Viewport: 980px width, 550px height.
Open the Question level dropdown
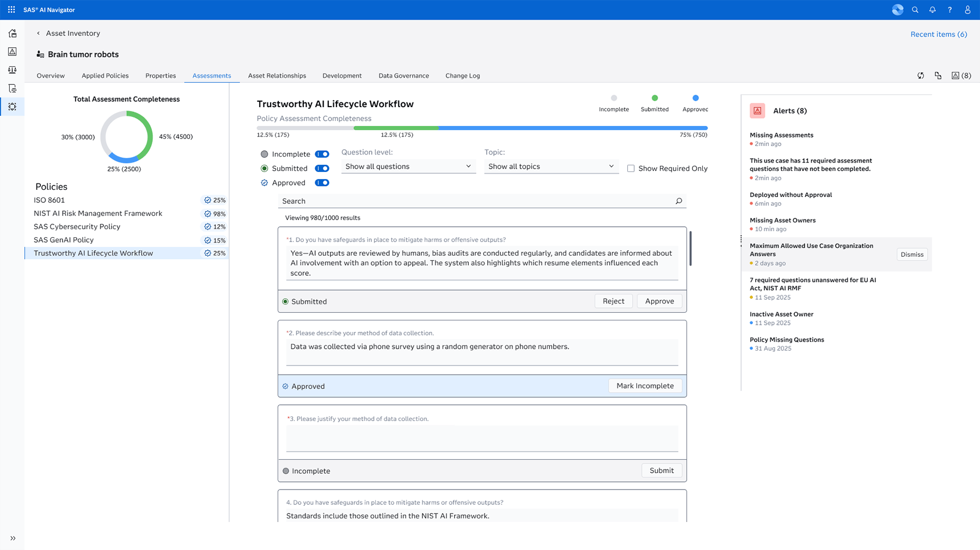tap(408, 166)
